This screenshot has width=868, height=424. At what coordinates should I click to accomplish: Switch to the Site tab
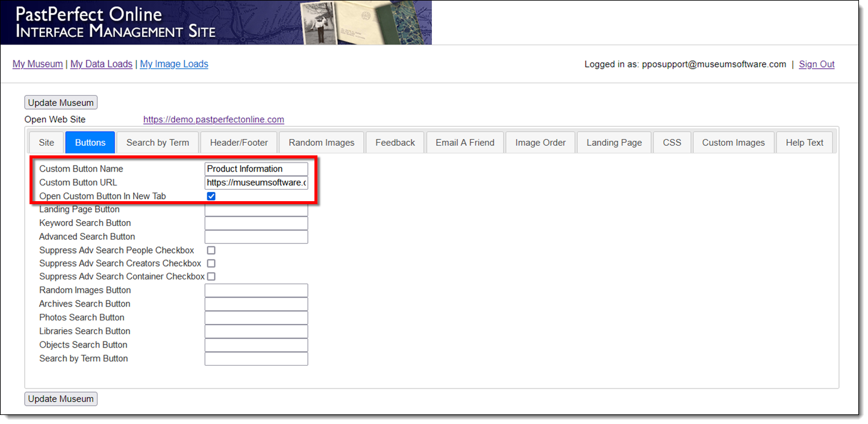pos(46,143)
